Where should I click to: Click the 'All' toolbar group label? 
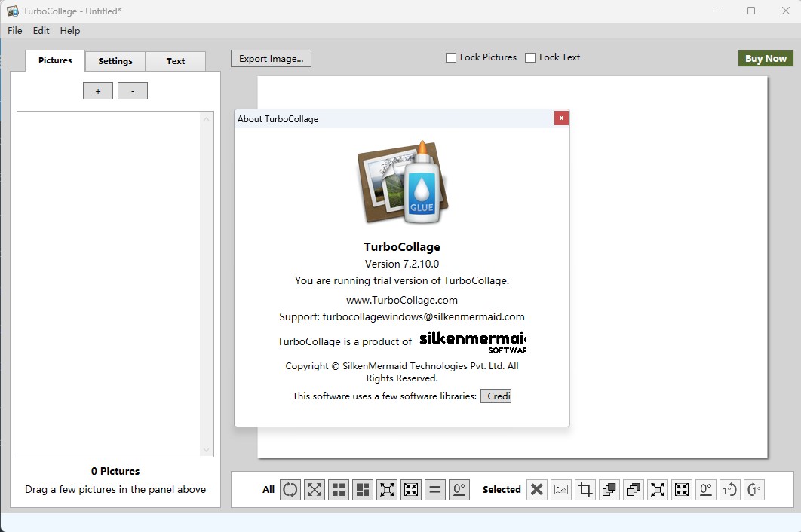(269, 490)
